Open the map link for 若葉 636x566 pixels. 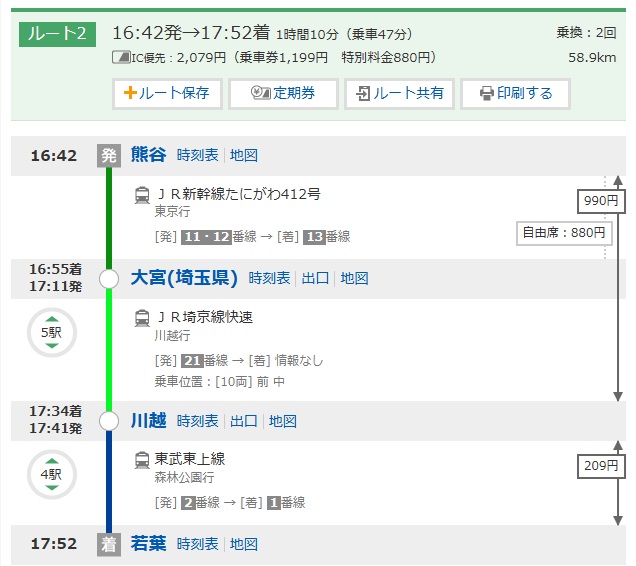click(x=244, y=544)
